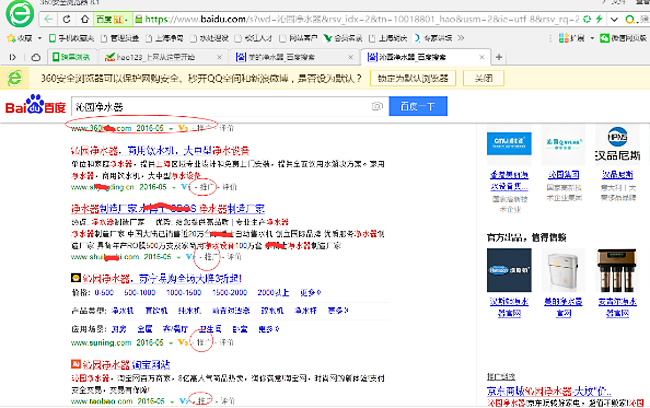Image resolution: width=650 pixels, height=408 pixels.
Task: Open the dark blue brand thumbnail
Action: coord(509,270)
